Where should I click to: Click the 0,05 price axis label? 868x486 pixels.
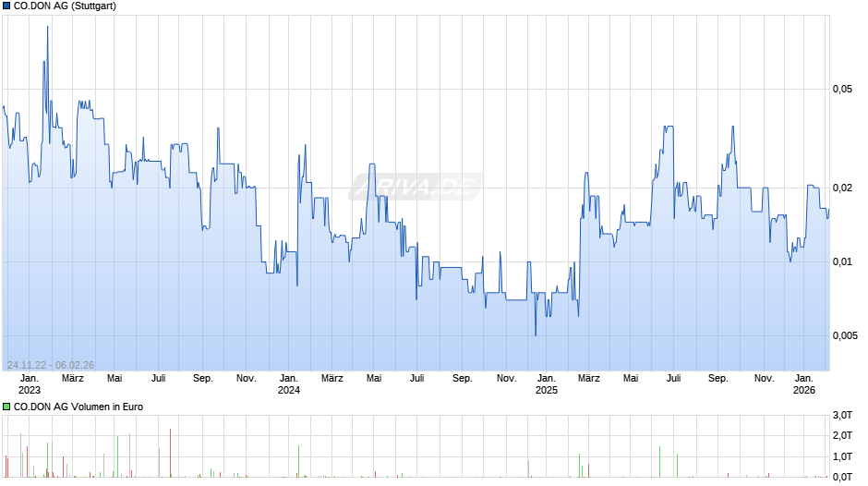tap(842, 90)
